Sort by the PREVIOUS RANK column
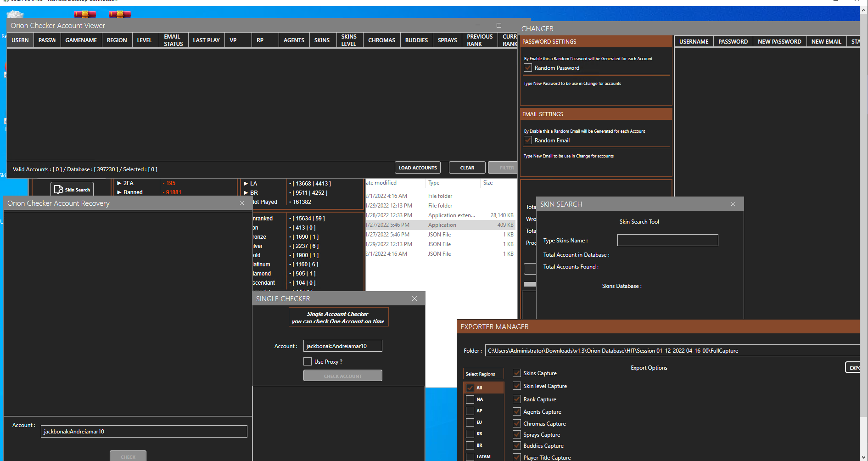The width and height of the screenshot is (868, 461). tap(480, 40)
